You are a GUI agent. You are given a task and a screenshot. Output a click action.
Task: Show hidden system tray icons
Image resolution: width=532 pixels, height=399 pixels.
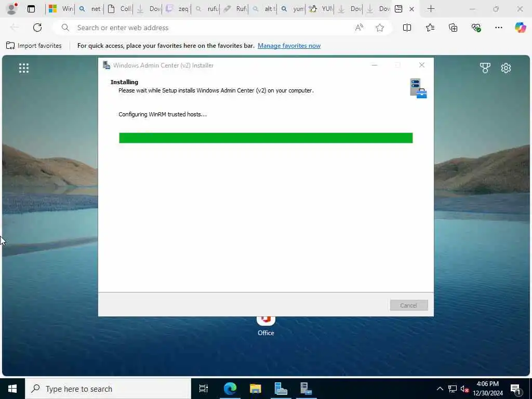tap(440, 389)
